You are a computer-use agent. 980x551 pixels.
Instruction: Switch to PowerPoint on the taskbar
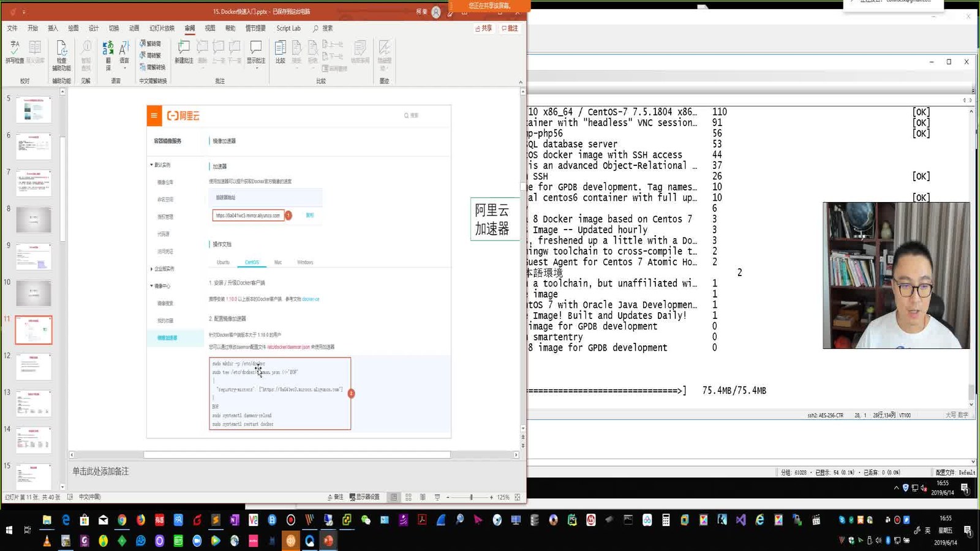(x=328, y=541)
